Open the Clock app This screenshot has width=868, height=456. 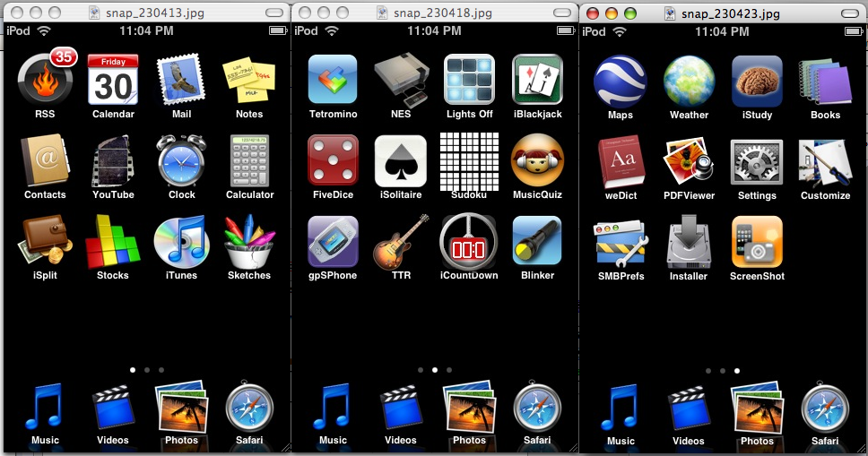181,160
